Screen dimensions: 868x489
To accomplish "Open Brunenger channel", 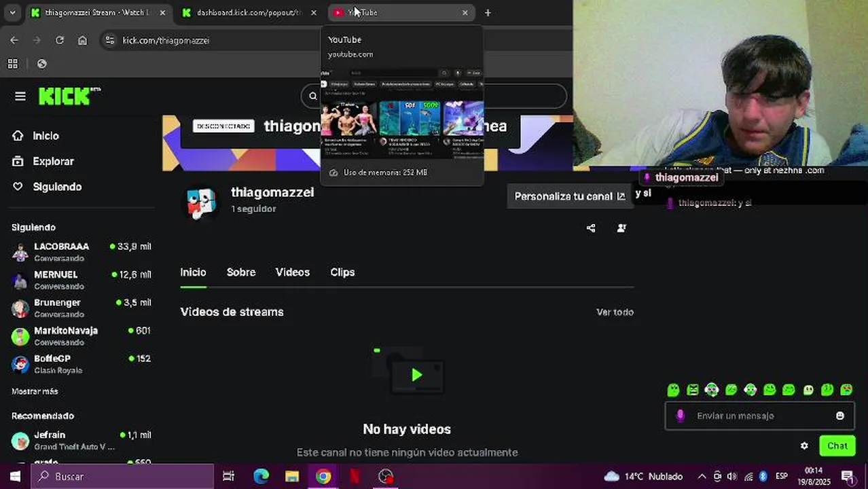I will point(82,308).
